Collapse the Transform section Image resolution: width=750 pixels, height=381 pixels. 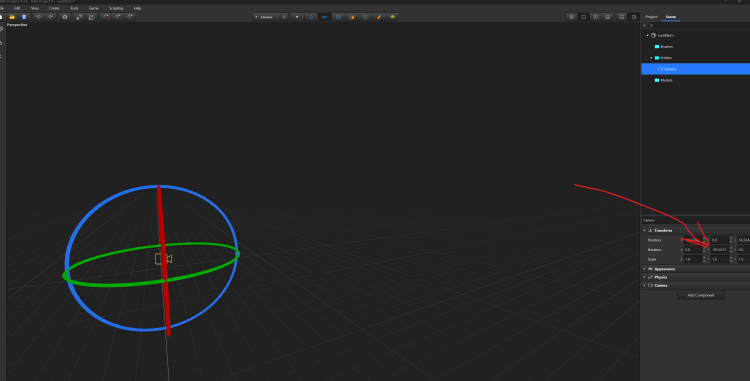(x=645, y=230)
